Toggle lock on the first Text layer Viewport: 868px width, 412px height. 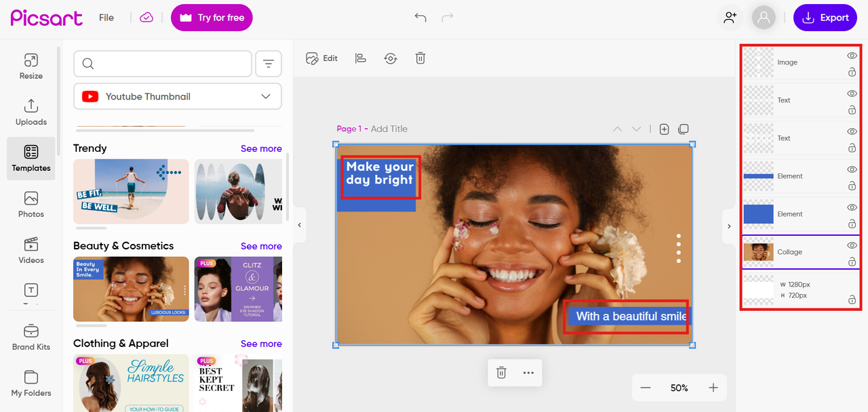[x=852, y=110]
